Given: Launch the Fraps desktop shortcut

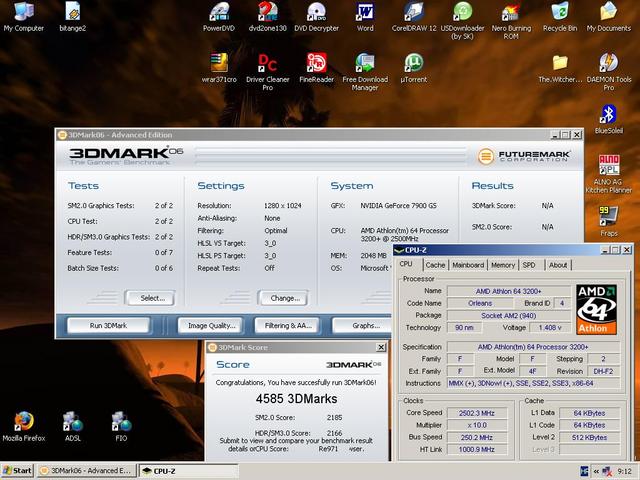Looking at the screenshot, I should click(608, 217).
